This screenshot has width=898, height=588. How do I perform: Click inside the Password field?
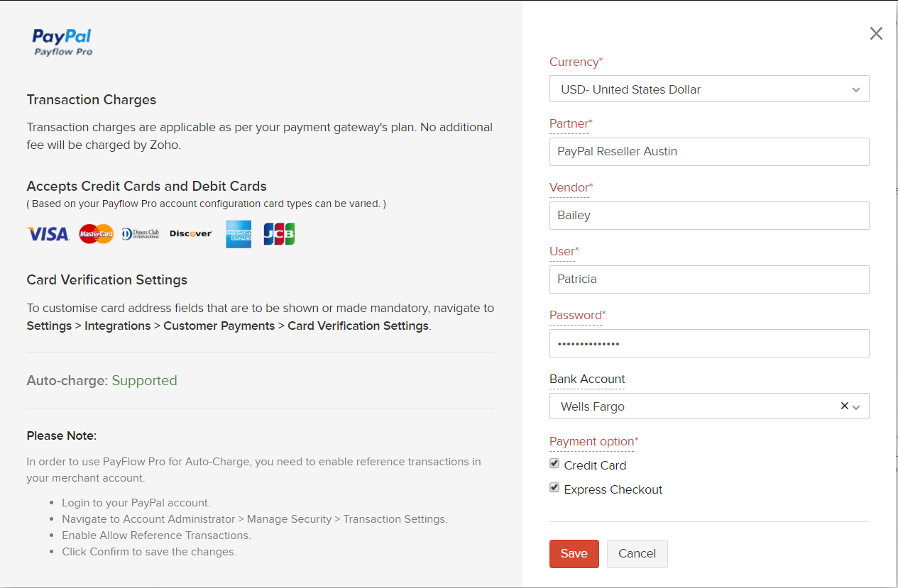coord(708,343)
